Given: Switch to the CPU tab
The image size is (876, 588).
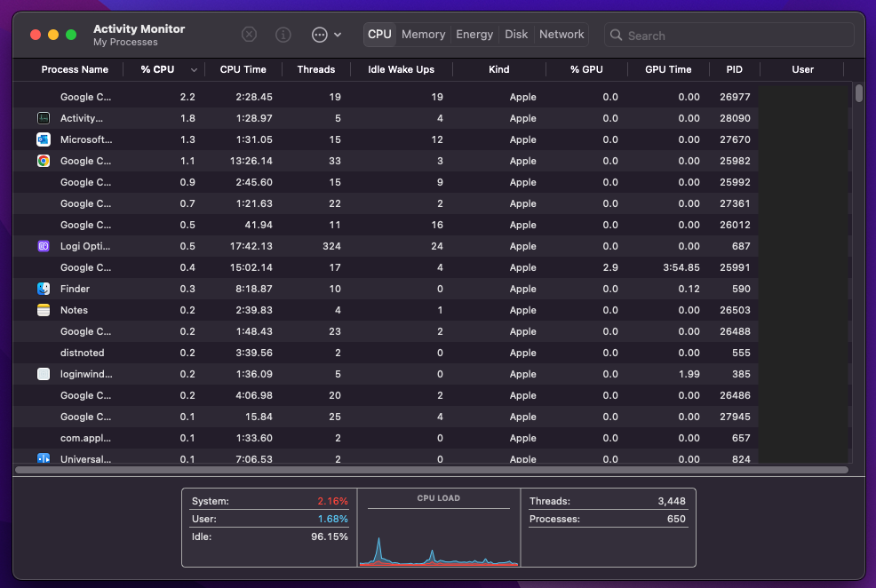Looking at the screenshot, I should [379, 35].
